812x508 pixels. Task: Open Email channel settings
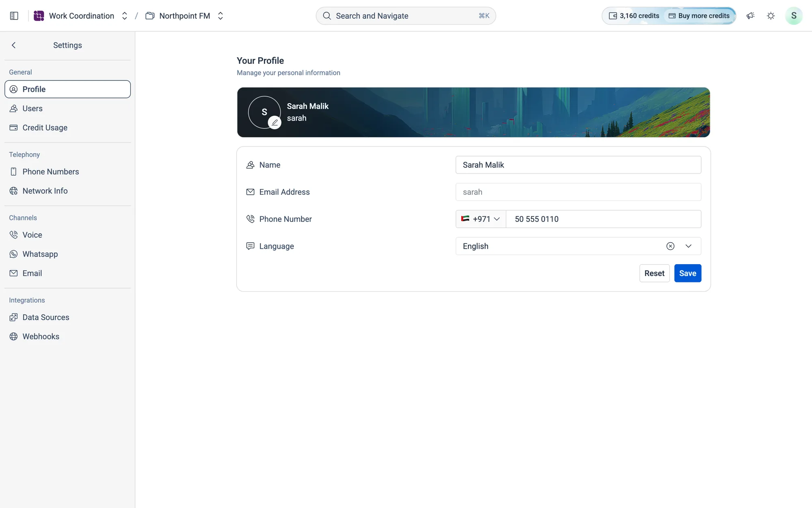(x=67, y=273)
